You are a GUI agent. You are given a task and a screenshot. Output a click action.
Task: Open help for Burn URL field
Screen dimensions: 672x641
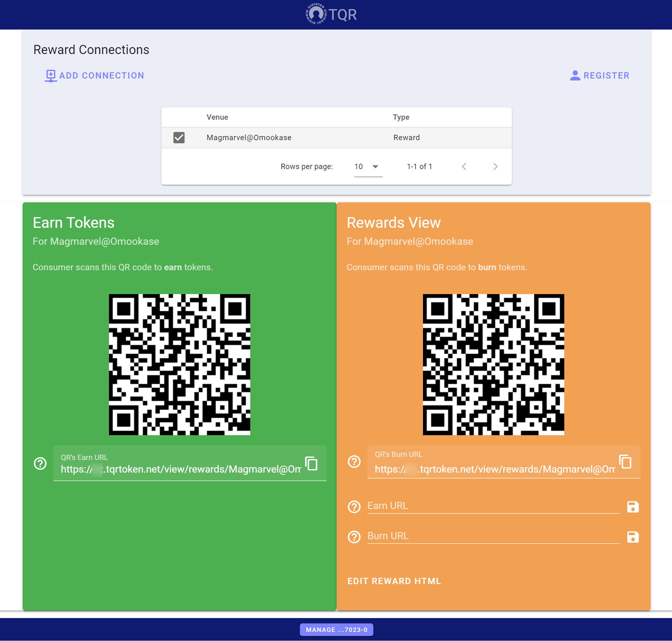click(x=354, y=537)
